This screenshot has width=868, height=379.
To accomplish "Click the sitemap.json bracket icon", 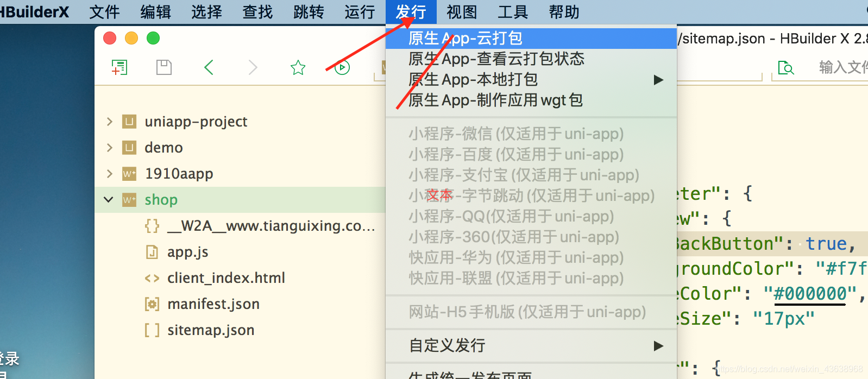I will 152,330.
